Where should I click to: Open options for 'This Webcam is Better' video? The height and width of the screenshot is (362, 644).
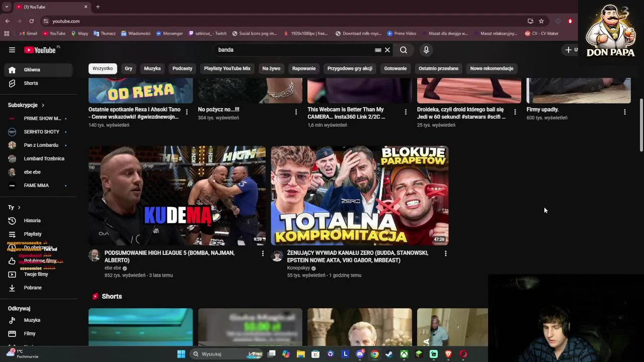coord(406,112)
